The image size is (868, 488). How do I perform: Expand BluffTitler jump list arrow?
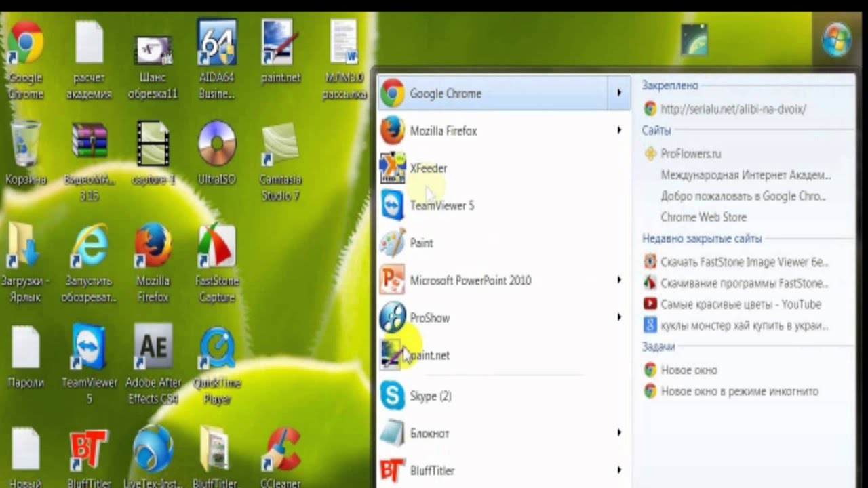619,470
